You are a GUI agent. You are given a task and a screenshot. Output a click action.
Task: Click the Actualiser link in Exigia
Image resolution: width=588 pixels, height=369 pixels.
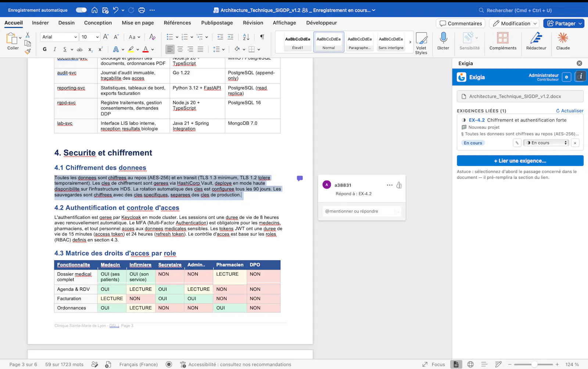(570, 111)
